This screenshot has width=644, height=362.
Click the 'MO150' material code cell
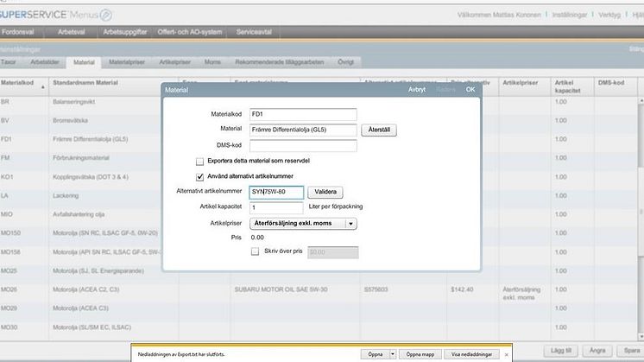pyautogui.click(x=10, y=233)
